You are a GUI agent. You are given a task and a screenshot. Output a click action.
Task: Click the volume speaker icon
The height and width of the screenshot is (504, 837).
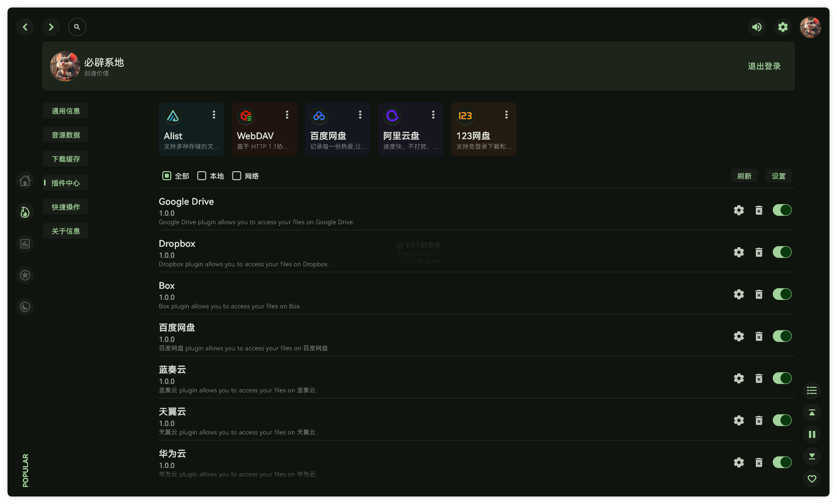(757, 27)
